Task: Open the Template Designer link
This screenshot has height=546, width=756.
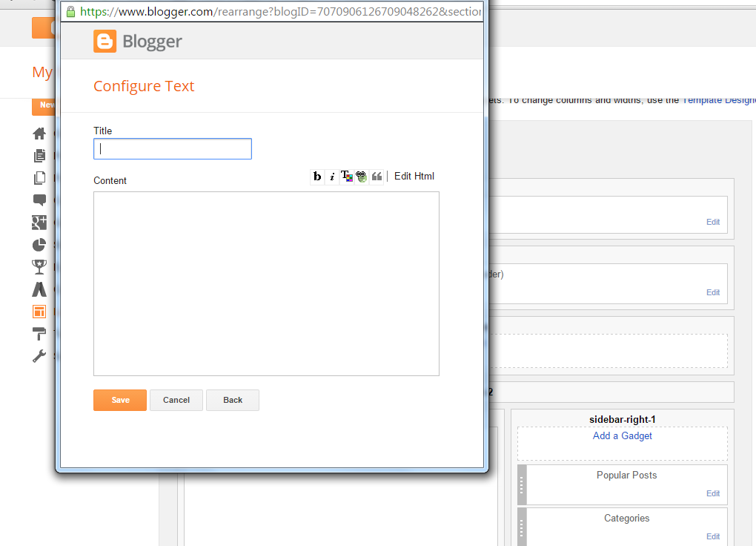Action: pos(719,100)
